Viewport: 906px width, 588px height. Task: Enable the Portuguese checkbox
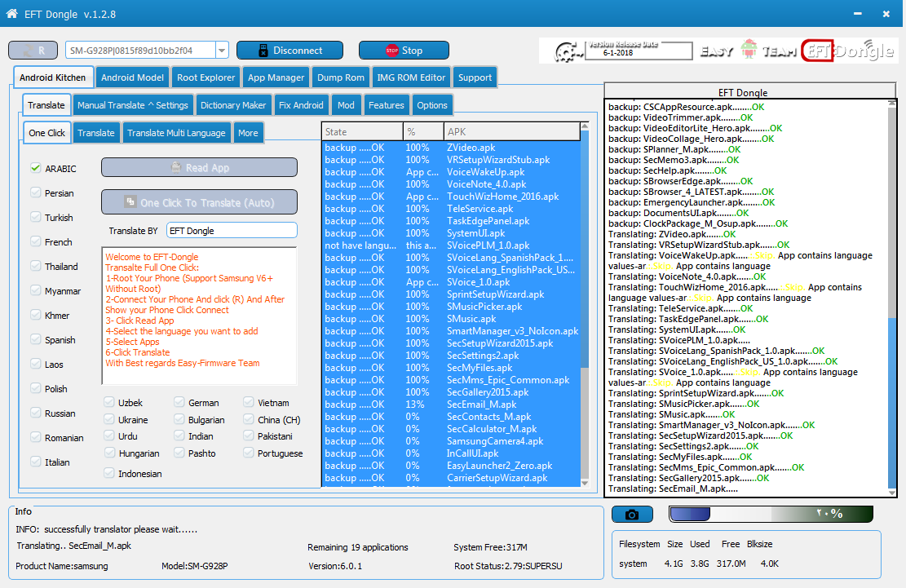249,453
